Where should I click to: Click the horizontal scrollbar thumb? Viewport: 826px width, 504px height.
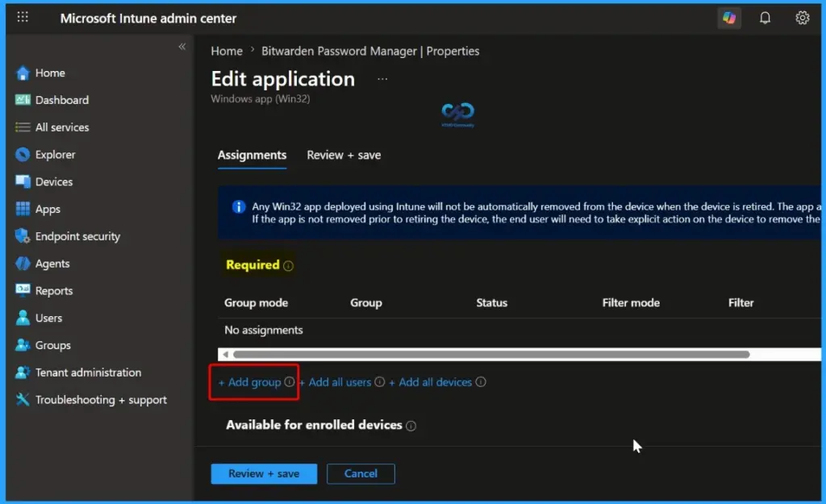point(491,355)
